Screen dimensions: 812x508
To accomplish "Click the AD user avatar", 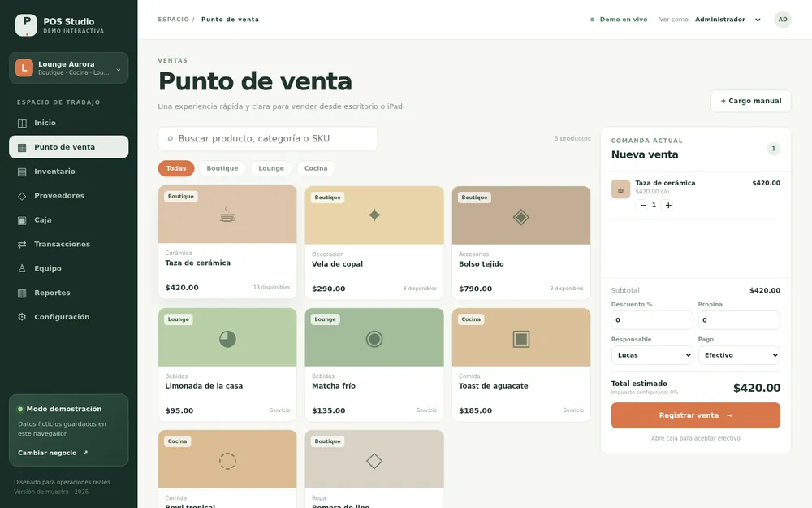I will tap(783, 20).
